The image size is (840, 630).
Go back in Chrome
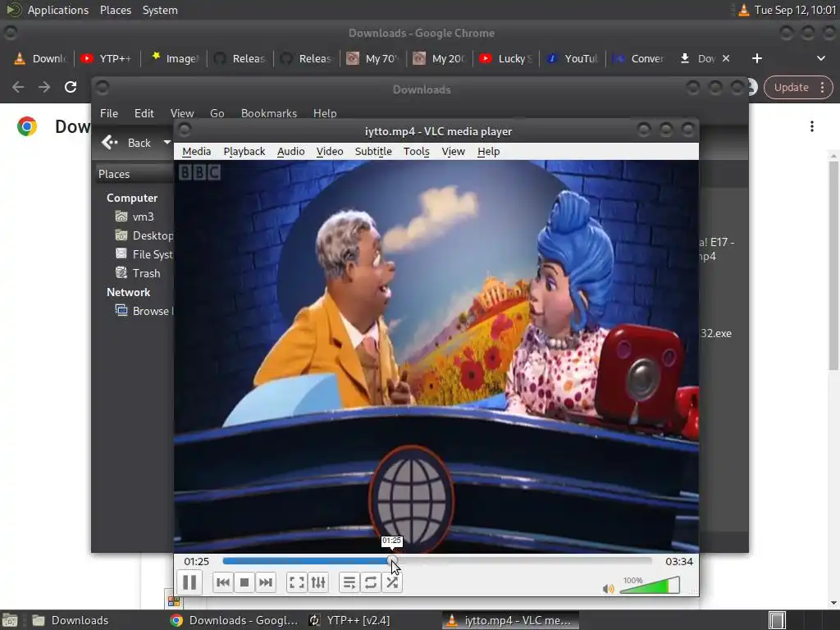(x=18, y=87)
